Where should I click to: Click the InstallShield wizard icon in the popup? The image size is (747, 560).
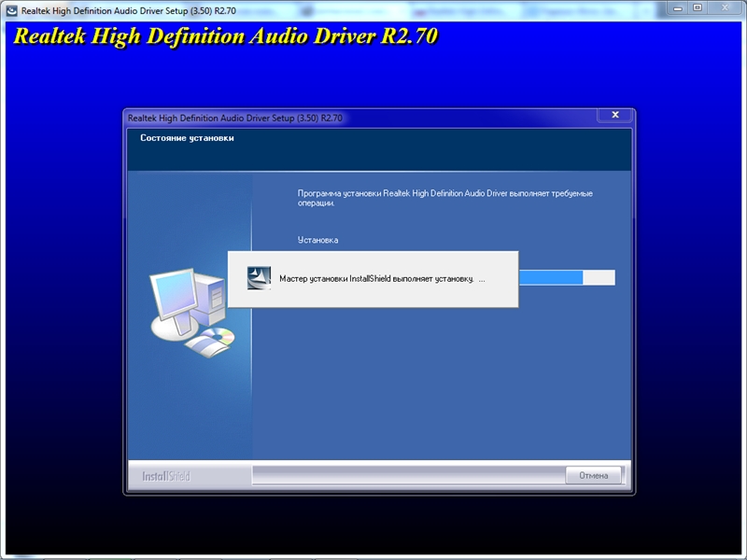point(259,278)
